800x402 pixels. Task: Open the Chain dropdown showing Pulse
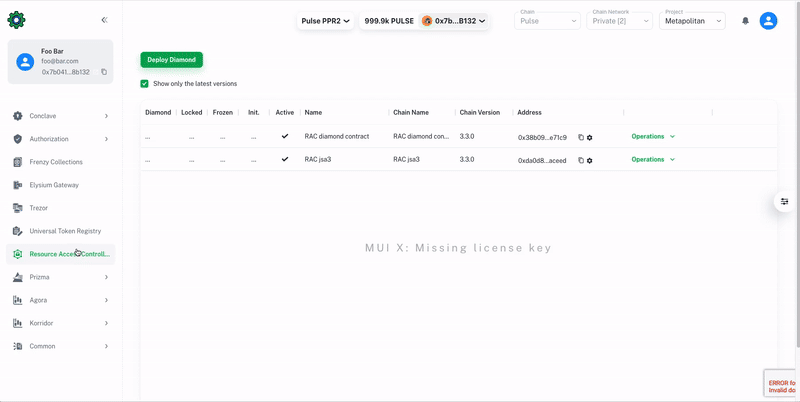pos(547,21)
